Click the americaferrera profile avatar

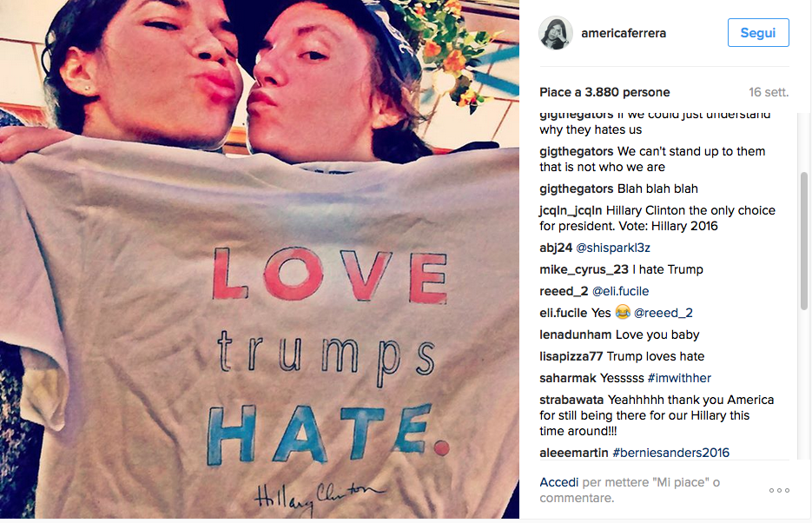556,33
